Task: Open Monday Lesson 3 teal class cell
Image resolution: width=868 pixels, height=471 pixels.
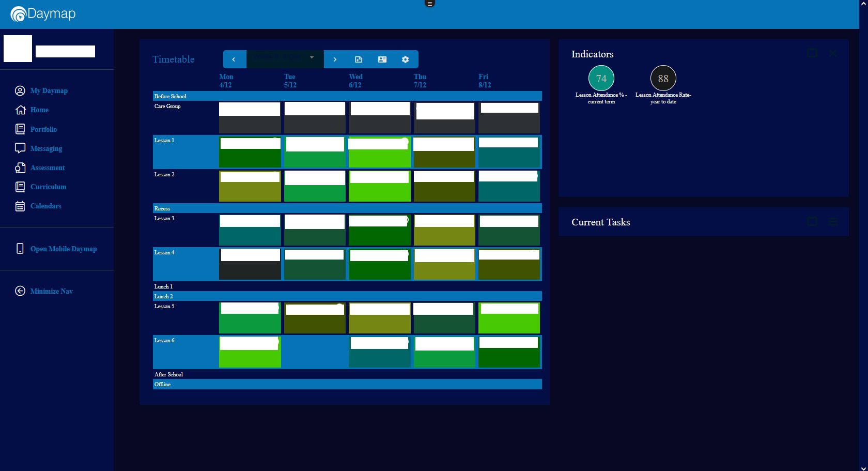Action: pyautogui.click(x=250, y=230)
